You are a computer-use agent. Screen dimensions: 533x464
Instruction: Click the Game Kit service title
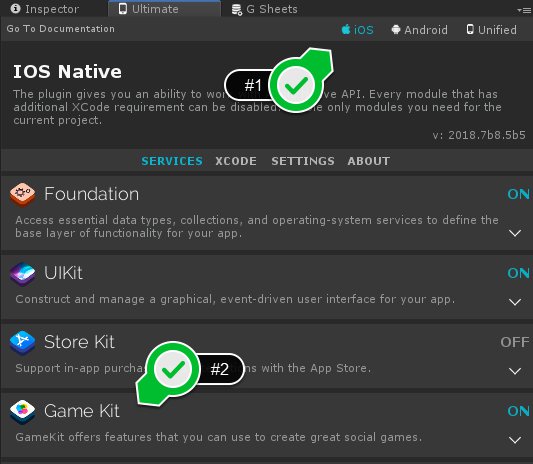coord(82,411)
